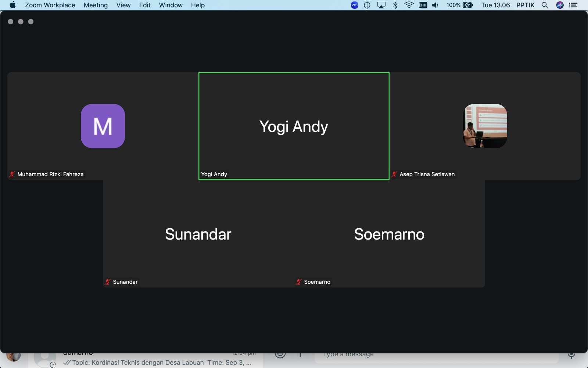The width and height of the screenshot is (588, 368).
Task: Click the volume speaker icon
Action: coord(435,5)
